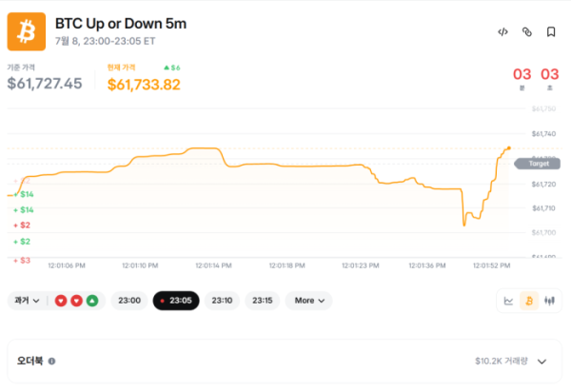This screenshot has height=392, width=571.
Task: Click the Target price label on chart
Action: pos(538,164)
